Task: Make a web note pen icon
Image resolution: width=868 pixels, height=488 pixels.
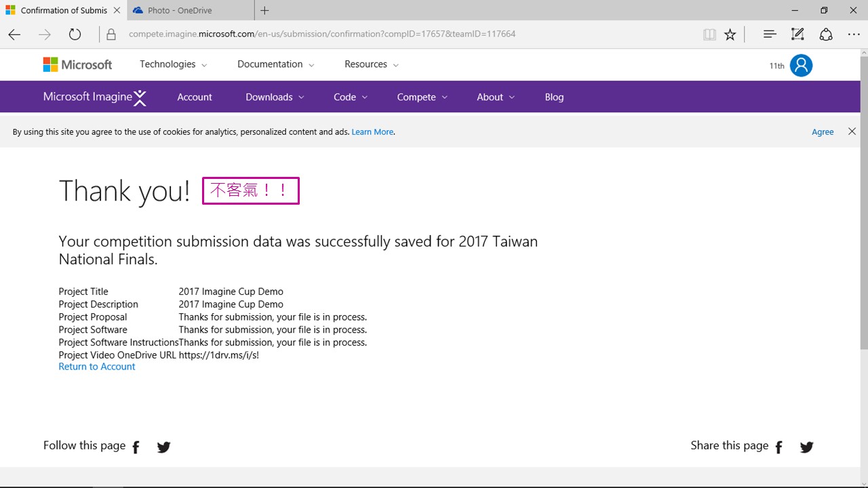Action: 797,34
